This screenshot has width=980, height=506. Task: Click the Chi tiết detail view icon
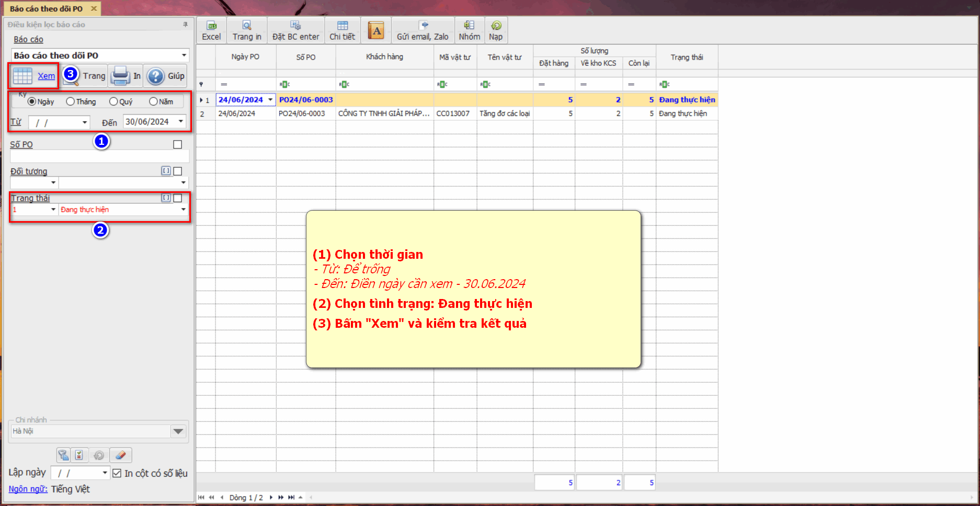click(342, 30)
